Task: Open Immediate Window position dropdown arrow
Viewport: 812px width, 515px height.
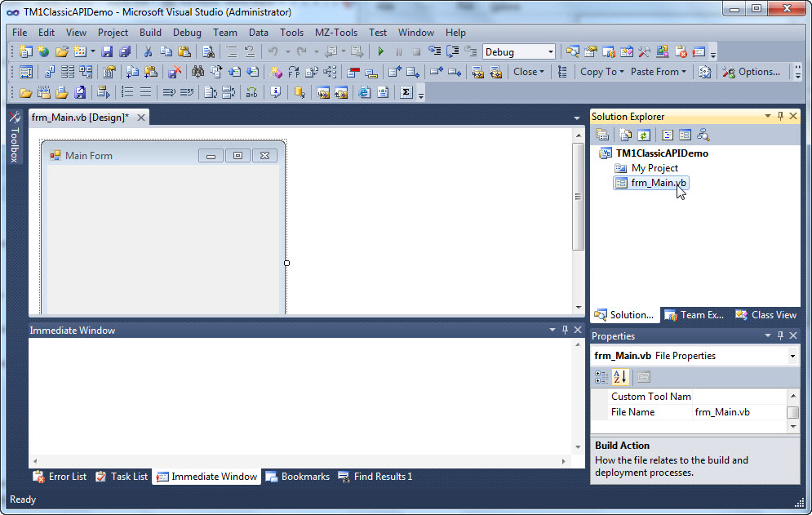Action: [552, 330]
